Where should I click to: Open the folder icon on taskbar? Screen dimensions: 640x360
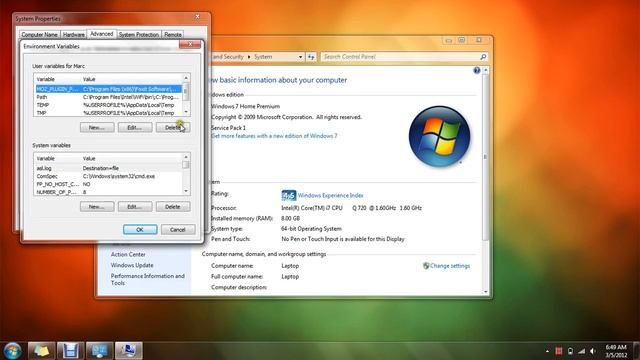tap(41, 351)
